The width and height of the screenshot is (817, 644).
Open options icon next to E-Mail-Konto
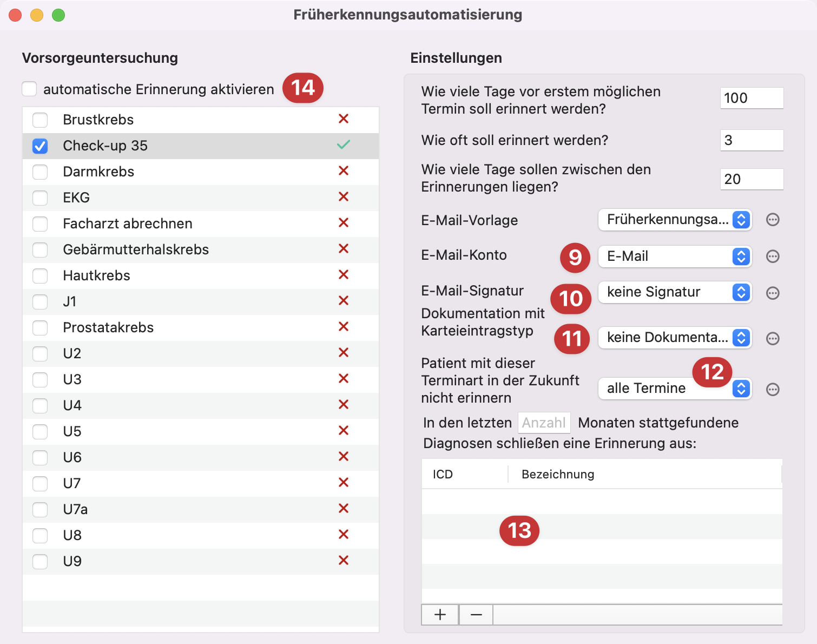click(773, 257)
